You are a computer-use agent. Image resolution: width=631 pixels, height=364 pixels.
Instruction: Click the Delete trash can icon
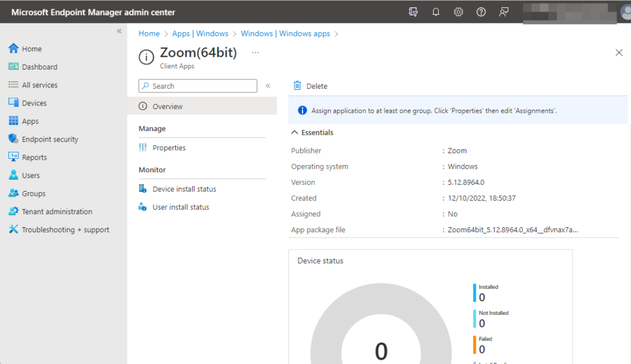click(298, 86)
